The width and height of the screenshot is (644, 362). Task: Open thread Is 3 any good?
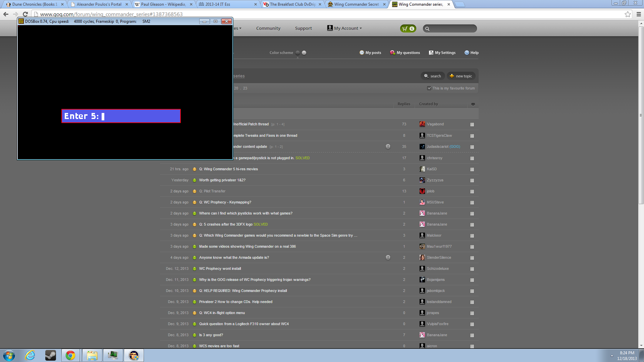(x=211, y=335)
